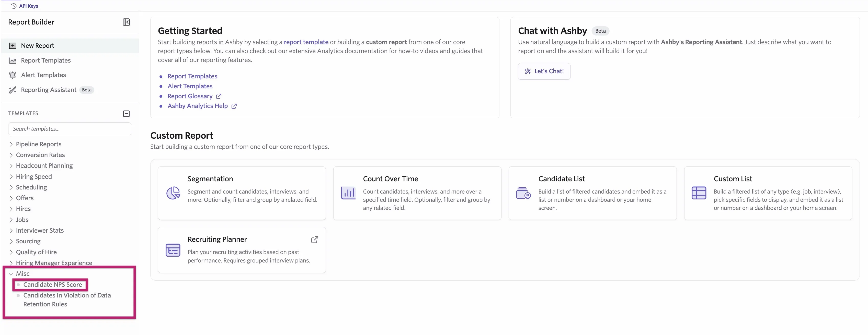The image size is (868, 335).
Task: Expand the Offers template group
Action: point(11,198)
